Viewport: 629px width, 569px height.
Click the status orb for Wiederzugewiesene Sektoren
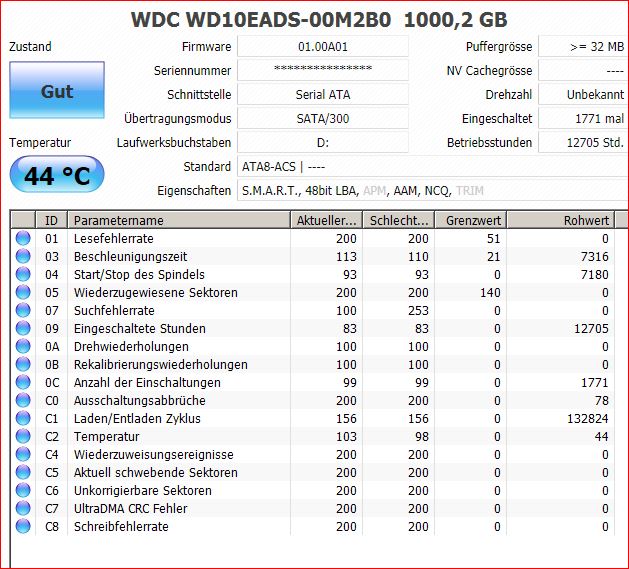pyautogui.click(x=23, y=292)
